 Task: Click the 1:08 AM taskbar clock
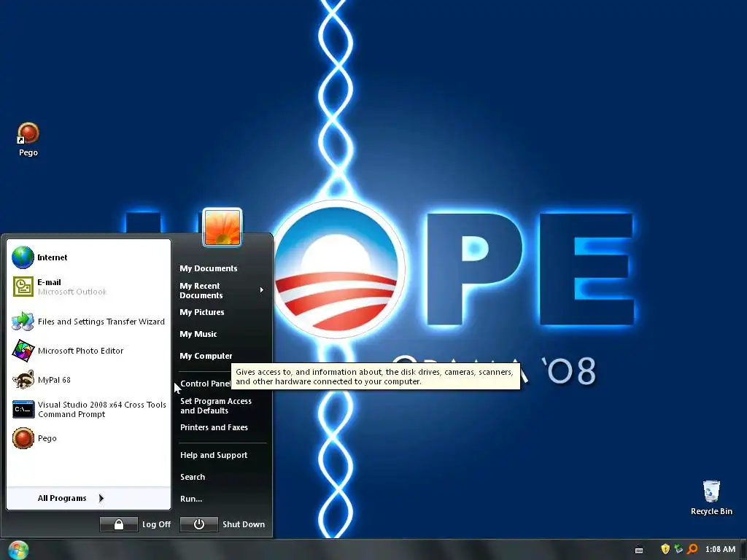coord(720,550)
